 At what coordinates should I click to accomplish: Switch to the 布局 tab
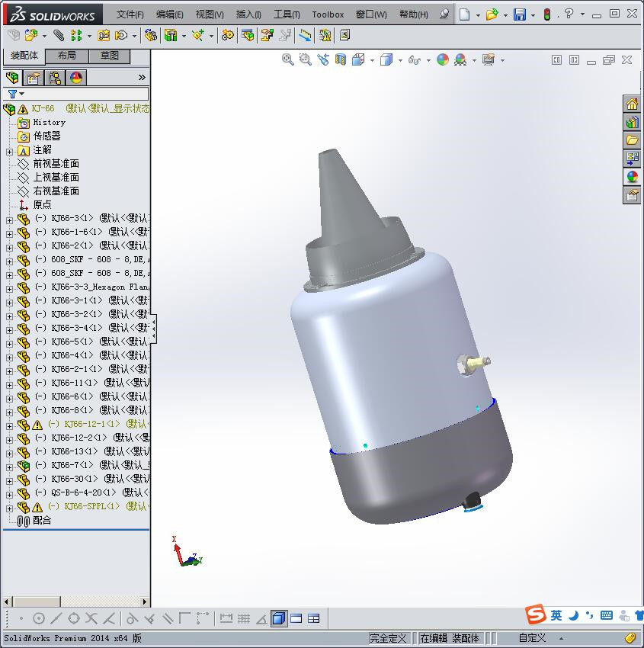tap(66, 56)
